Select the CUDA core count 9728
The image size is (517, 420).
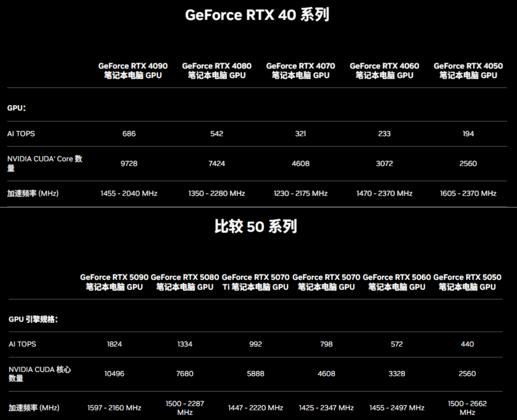tap(129, 163)
